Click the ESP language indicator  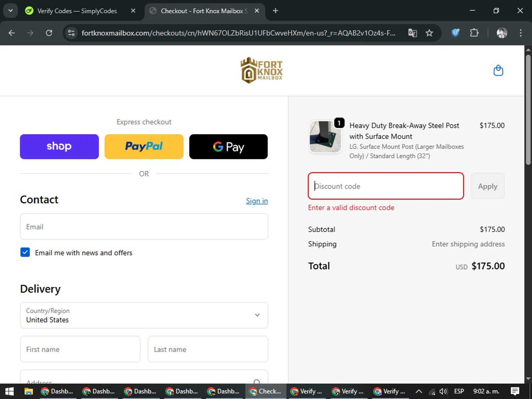tap(459, 391)
